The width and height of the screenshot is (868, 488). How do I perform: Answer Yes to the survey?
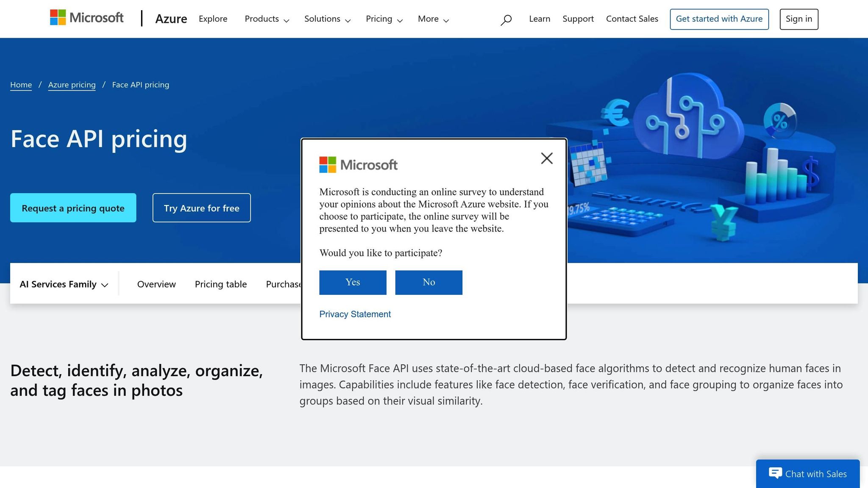353,283
